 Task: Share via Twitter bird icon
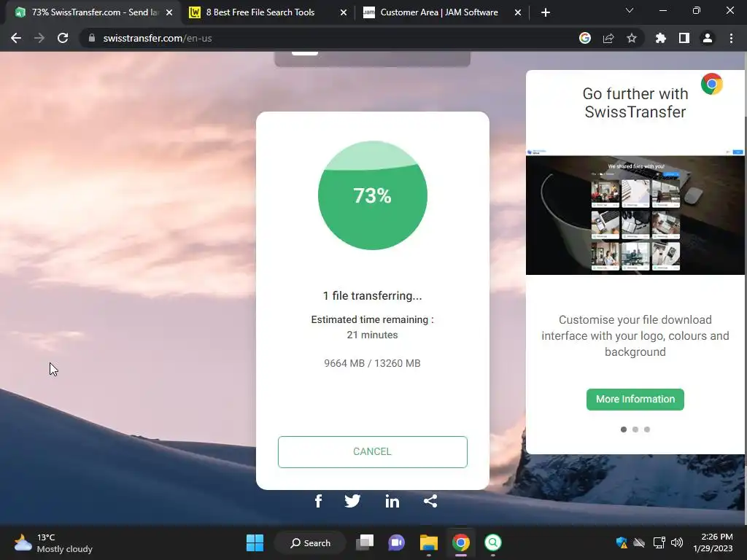(352, 501)
